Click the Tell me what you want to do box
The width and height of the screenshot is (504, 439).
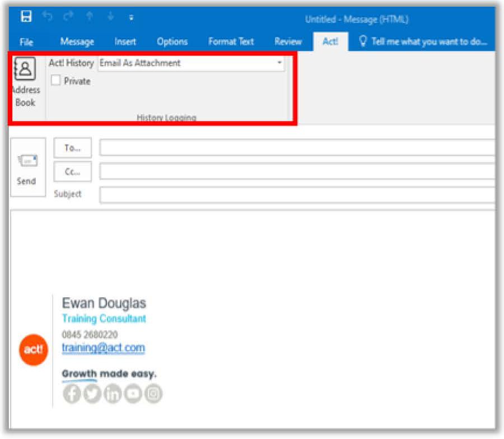[x=429, y=41]
